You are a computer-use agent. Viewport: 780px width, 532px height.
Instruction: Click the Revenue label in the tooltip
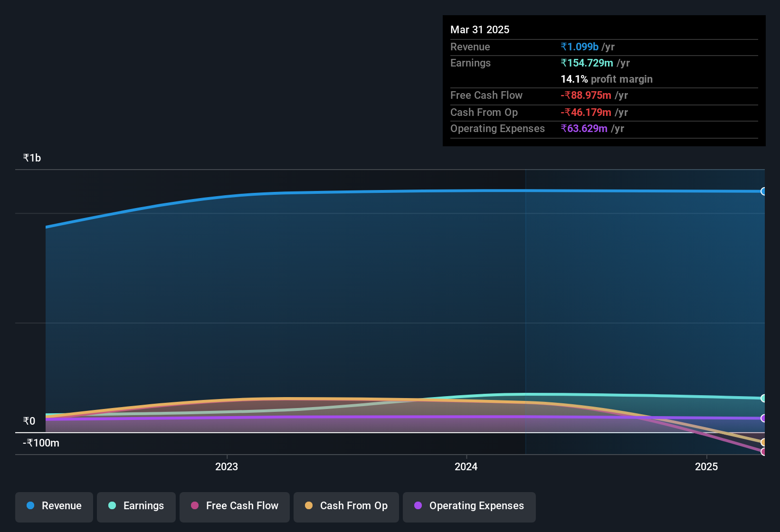pyautogui.click(x=470, y=47)
